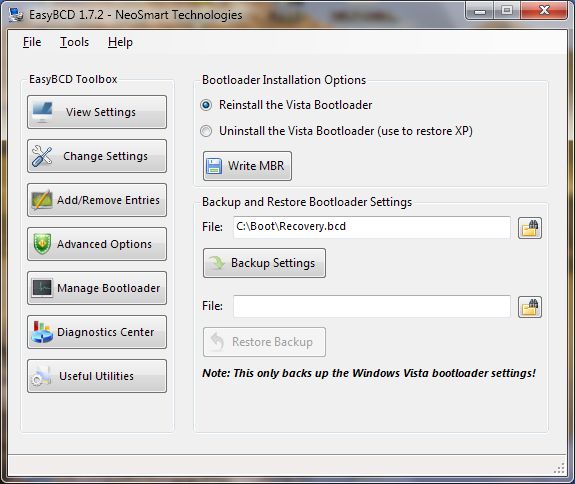Browse for restore file using second folder icon
The image size is (575, 484).
tap(530, 307)
